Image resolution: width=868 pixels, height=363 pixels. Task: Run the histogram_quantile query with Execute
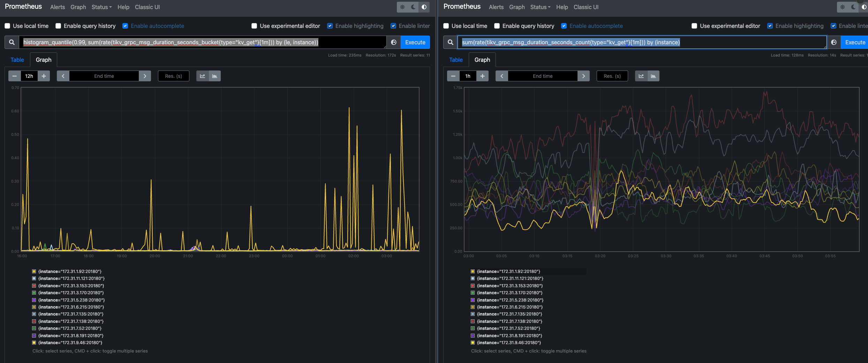(x=415, y=42)
